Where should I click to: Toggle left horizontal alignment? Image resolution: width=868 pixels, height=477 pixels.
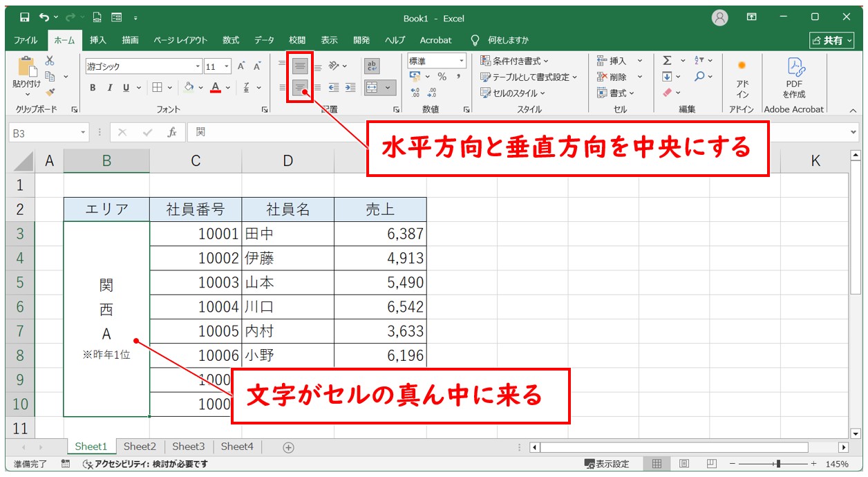pyautogui.click(x=282, y=88)
